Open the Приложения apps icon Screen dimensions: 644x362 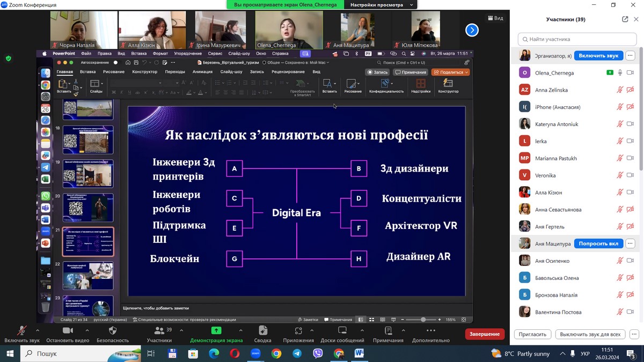coord(298,331)
